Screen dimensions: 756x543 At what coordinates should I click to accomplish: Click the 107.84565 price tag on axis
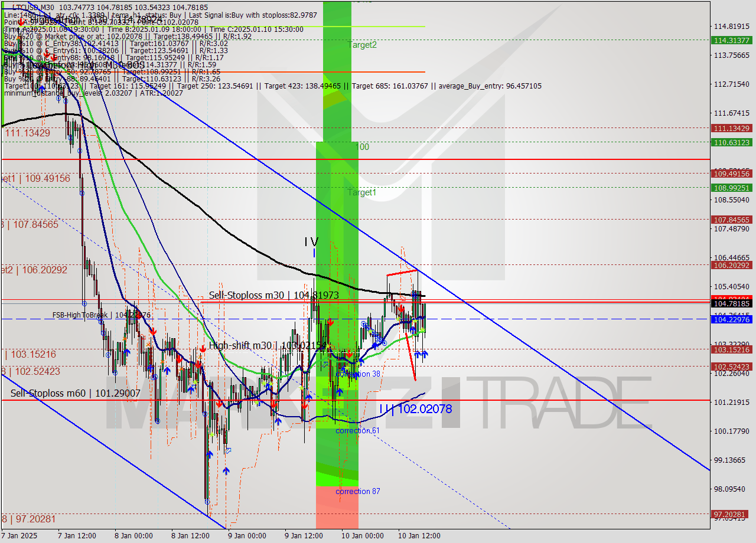(x=732, y=220)
